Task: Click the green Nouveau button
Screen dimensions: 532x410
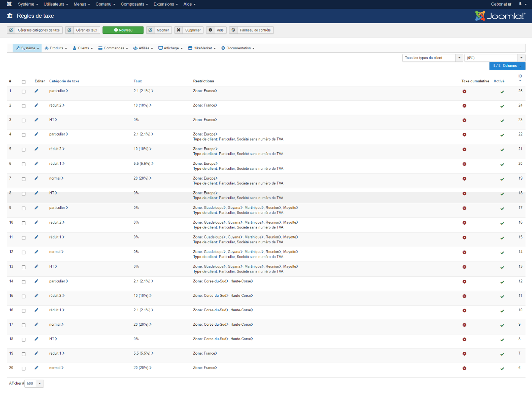Action: (x=123, y=30)
